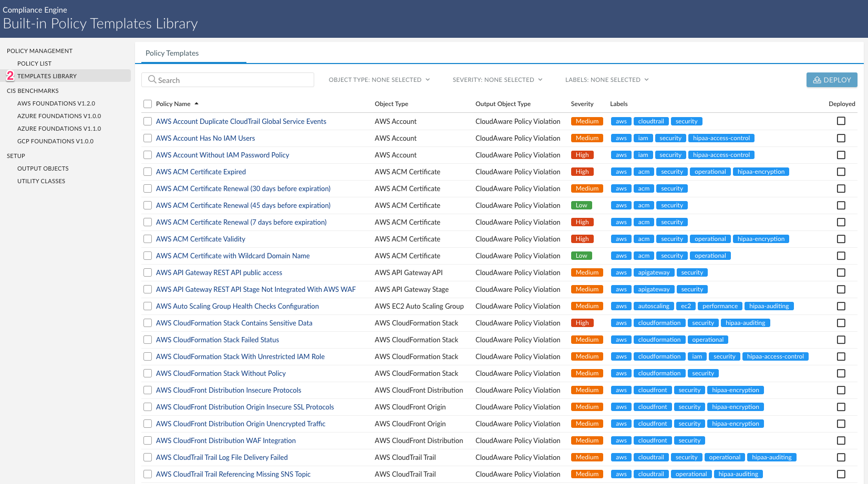
Task: Switch to the Policy Templates tab
Action: click(172, 53)
